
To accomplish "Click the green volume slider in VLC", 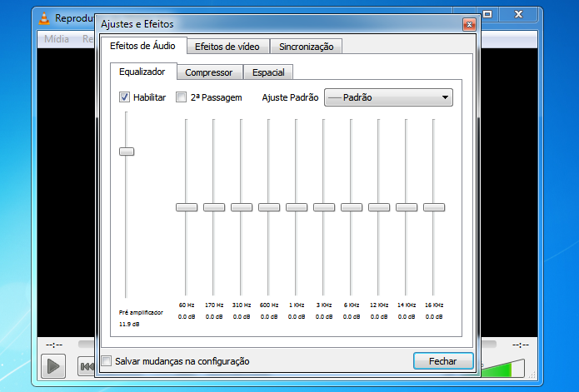I will (x=503, y=369).
